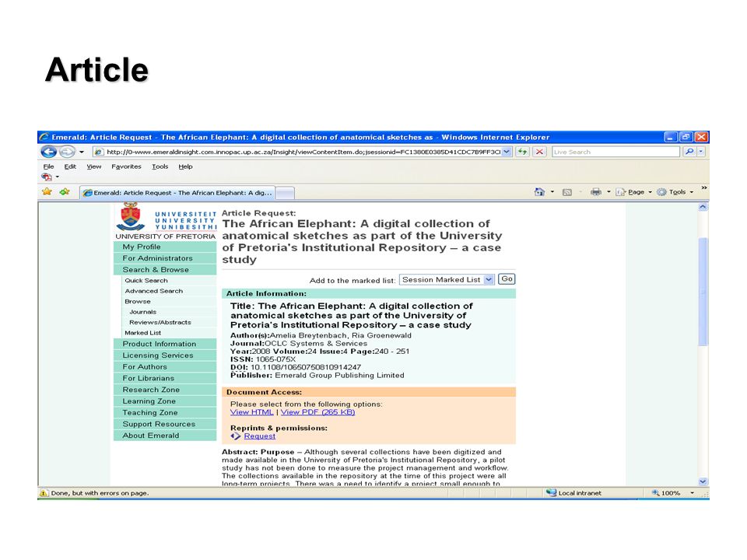Expand the command bar overflow chevron

(703, 188)
